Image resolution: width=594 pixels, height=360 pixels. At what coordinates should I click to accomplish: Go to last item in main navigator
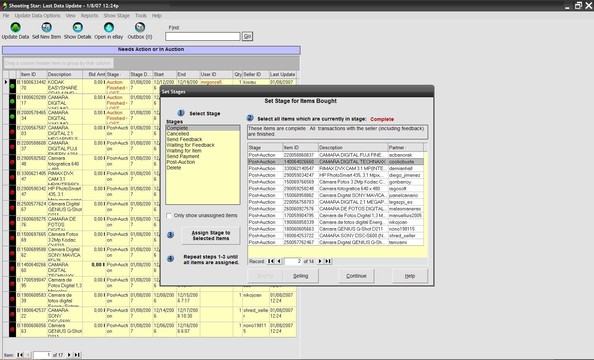pos(77,355)
